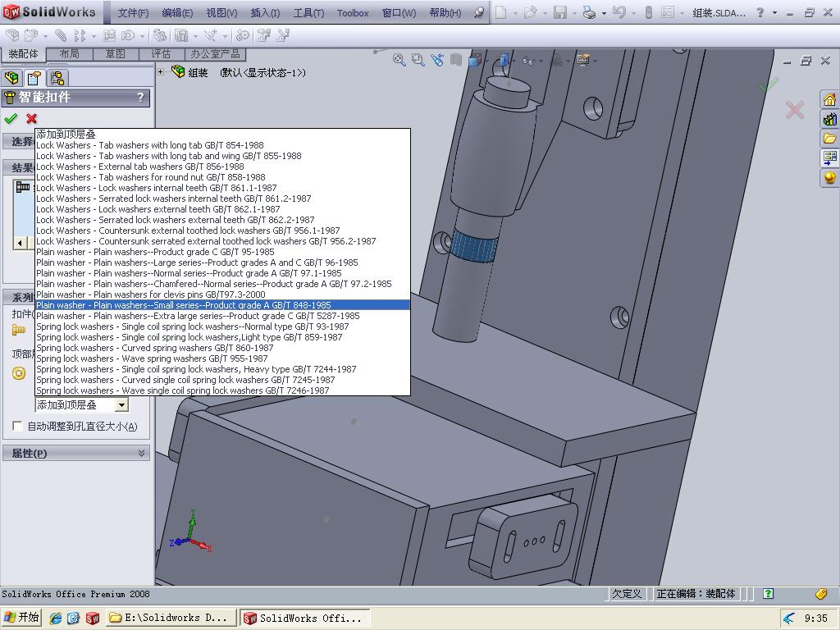Viewport: 840px width, 630px height.
Task: Enable 自动调整到孔直径大小(A) checkbox
Action: click(x=17, y=427)
